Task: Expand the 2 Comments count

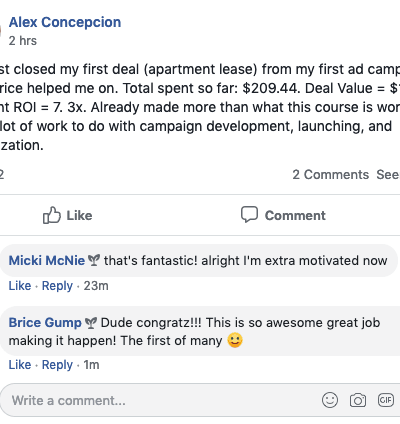Action: (x=331, y=175)
